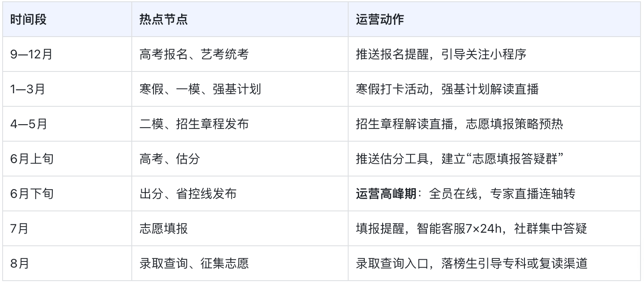Viewport: 644px width, 285px height.
Task: Click the 二模、招生章程发布 cell
Action: tap(194, 124)
